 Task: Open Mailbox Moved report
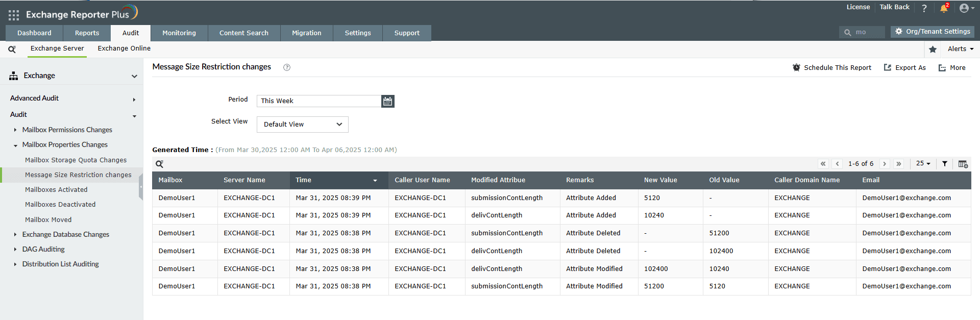[x=48, y=220]
